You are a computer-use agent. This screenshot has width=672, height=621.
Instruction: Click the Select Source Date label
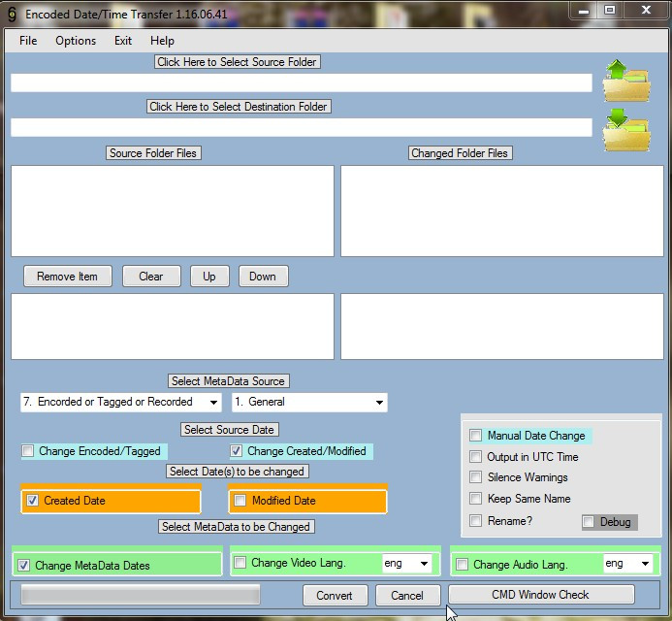click(x=229, y=429)
